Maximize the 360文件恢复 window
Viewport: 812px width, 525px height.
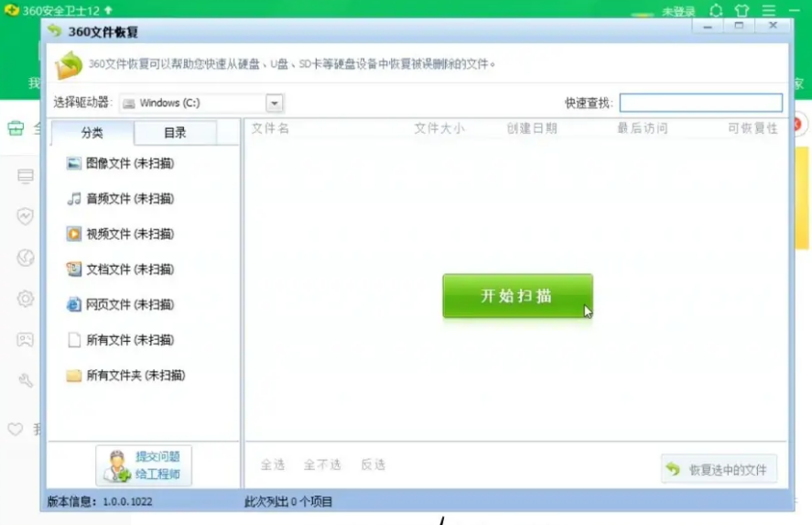pos(739,26)
